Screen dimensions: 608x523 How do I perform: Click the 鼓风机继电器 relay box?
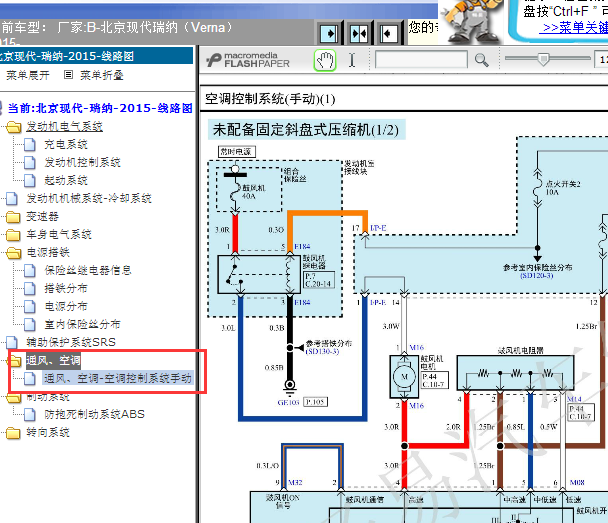coord(259,274)
